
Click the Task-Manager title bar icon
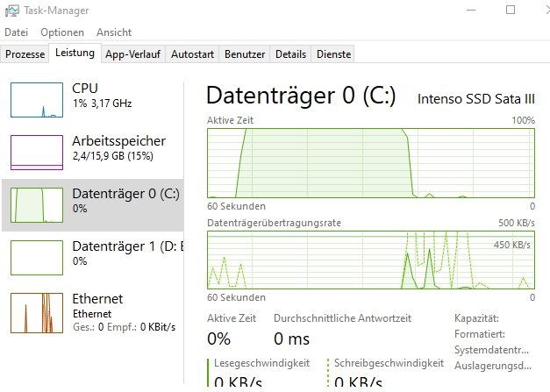[x=11, y=11]
